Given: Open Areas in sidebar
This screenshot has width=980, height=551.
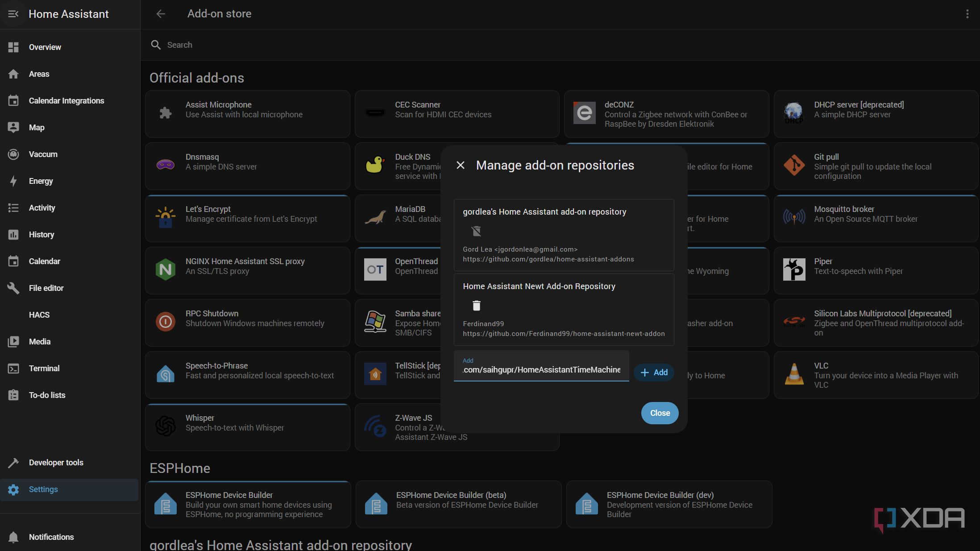Looking at the screenshot, I should click(x=70, y=74).
